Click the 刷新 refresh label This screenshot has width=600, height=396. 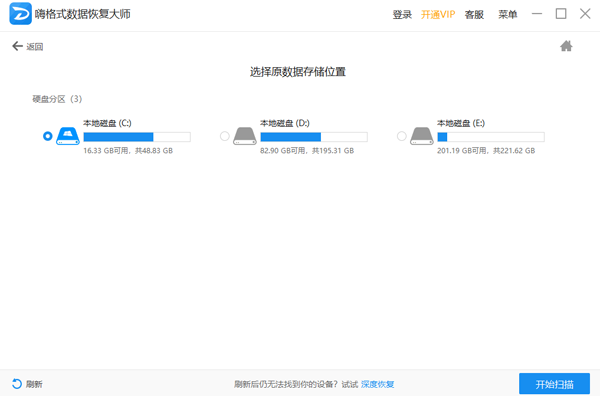click(34, 384)
